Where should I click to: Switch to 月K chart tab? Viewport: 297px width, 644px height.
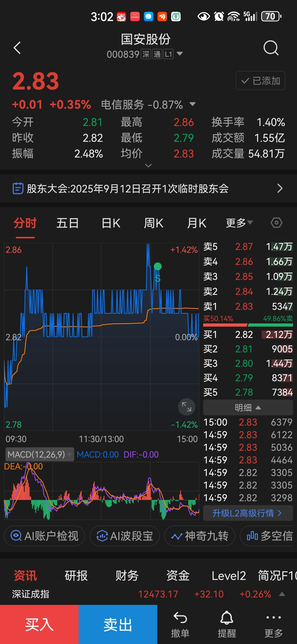tap(197, 223)
